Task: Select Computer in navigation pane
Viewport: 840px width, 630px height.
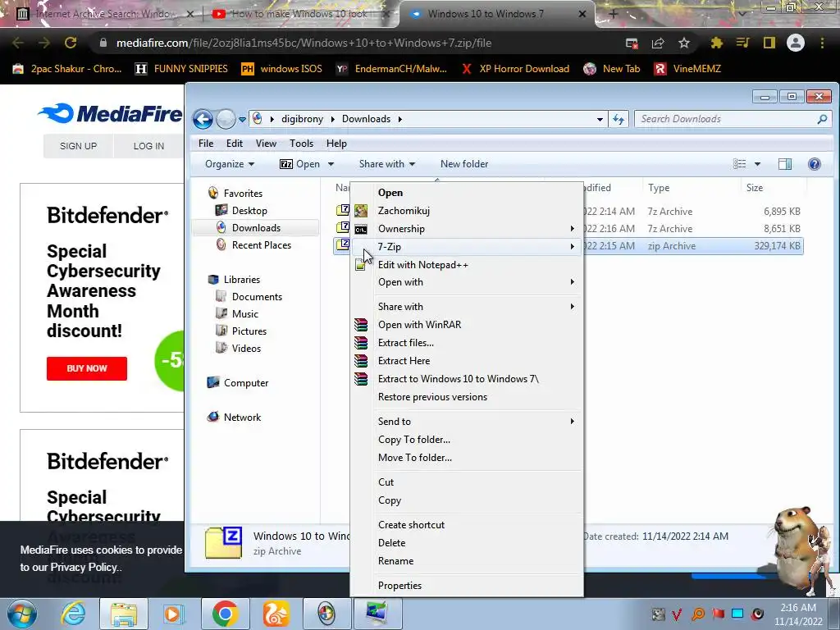Action: click(x=238, y=383)
